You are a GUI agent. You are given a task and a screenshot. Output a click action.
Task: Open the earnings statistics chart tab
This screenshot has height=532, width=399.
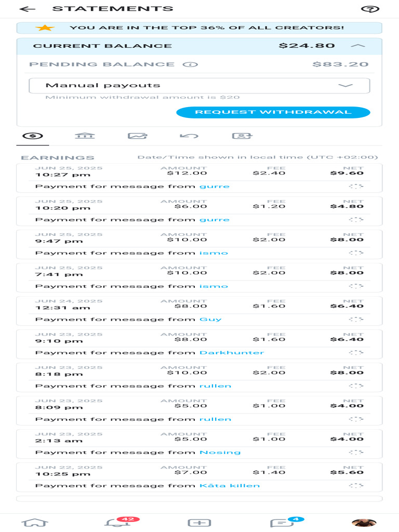click(x=138, y=136)
